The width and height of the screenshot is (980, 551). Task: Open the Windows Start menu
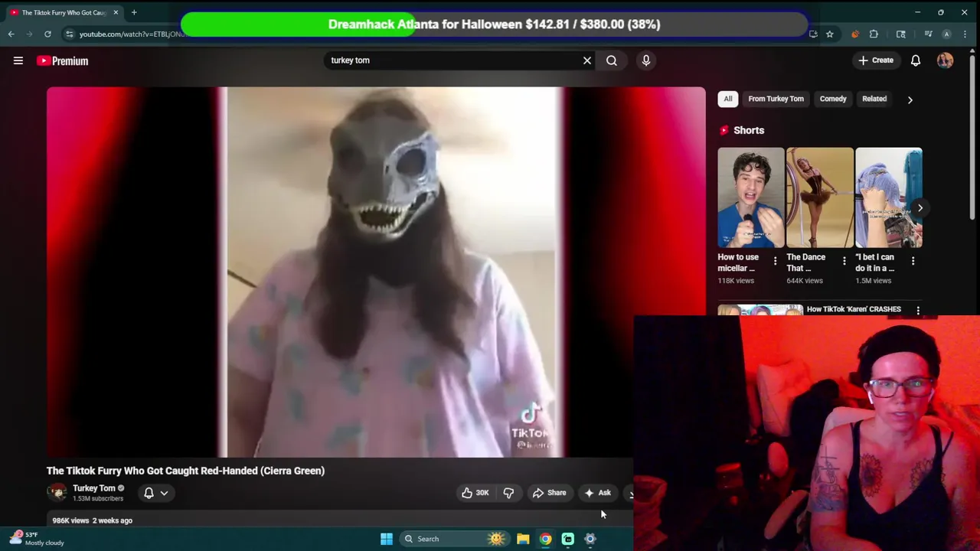click(387, 539)
